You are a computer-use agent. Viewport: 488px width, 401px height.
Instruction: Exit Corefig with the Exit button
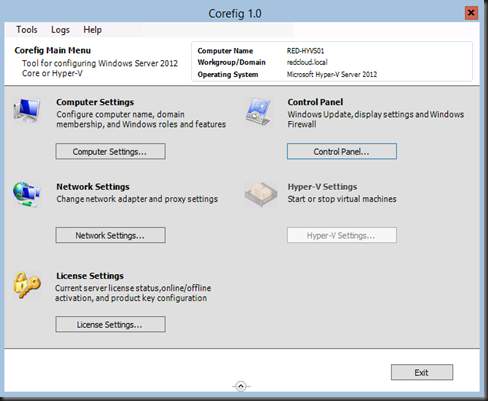click(x=422, y=372)
